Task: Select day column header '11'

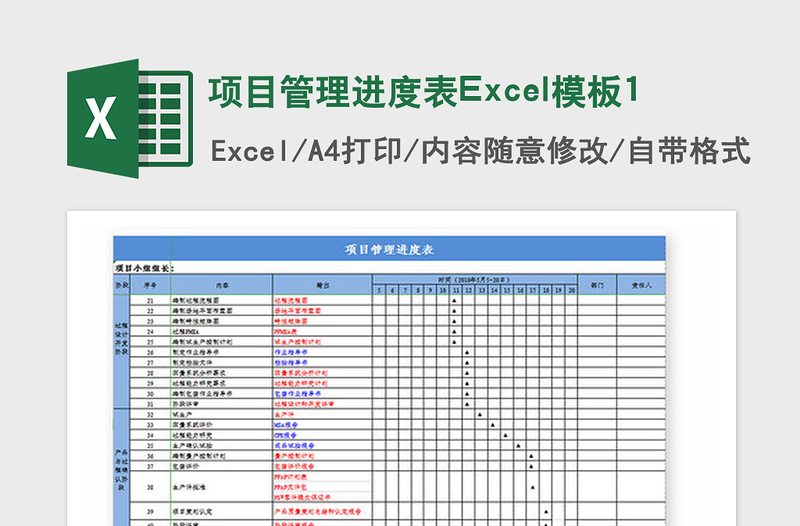Action: pyautogui.click(x=456, y=290)
